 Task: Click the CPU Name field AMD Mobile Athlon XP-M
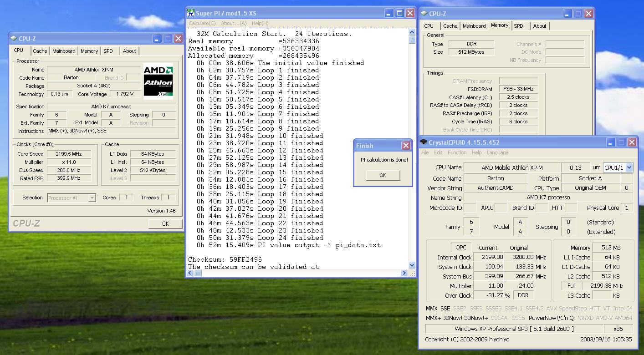point(512,167)
